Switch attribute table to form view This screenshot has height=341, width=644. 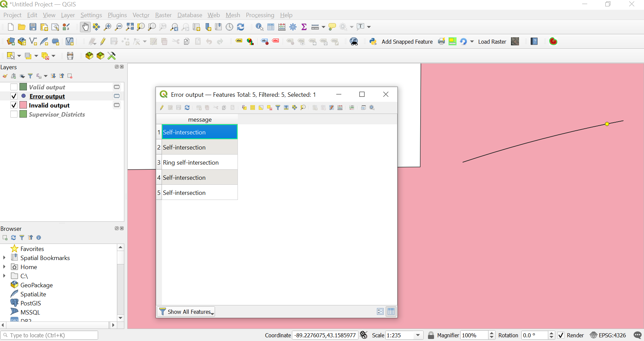[x=380, y=311]
